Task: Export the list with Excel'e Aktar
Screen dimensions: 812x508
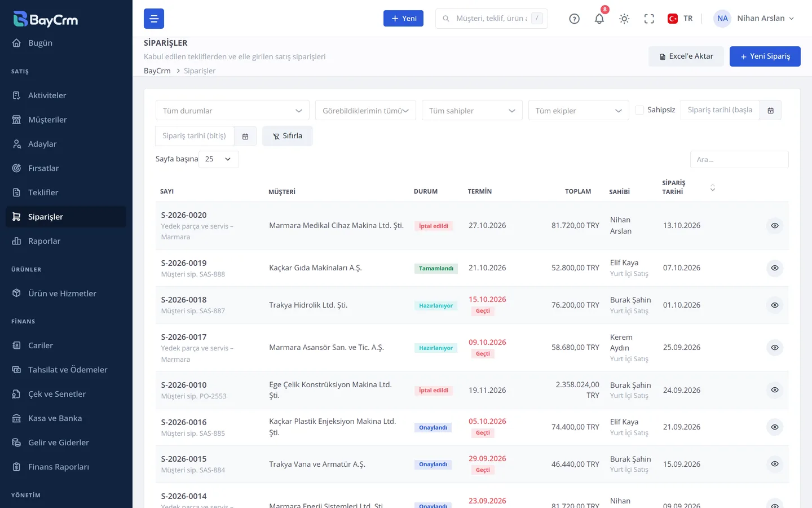Action: point(686,56)
